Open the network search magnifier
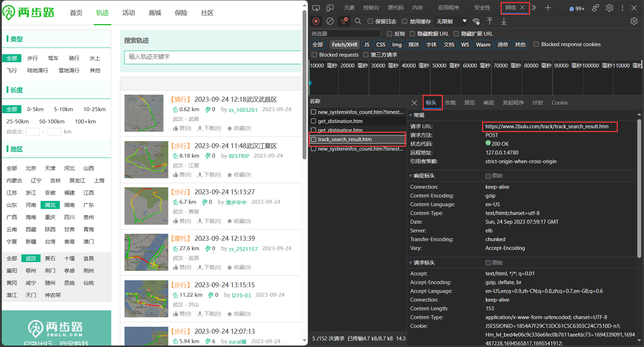The height and width of the screenshot is (347, 644). pos(358,21)
